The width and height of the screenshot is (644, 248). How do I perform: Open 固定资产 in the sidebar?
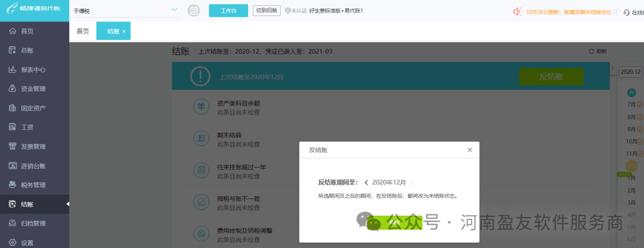[x=35, y=108]
